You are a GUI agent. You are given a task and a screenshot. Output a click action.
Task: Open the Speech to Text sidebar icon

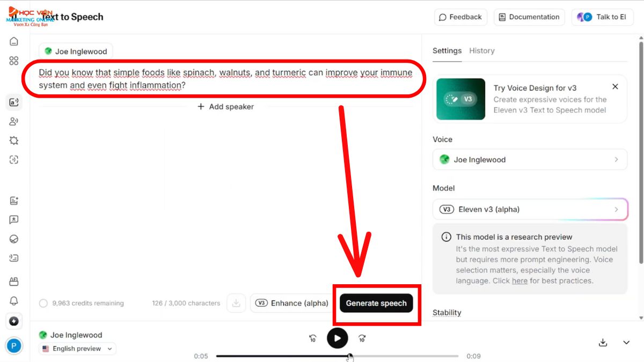[x=14, y=258]
